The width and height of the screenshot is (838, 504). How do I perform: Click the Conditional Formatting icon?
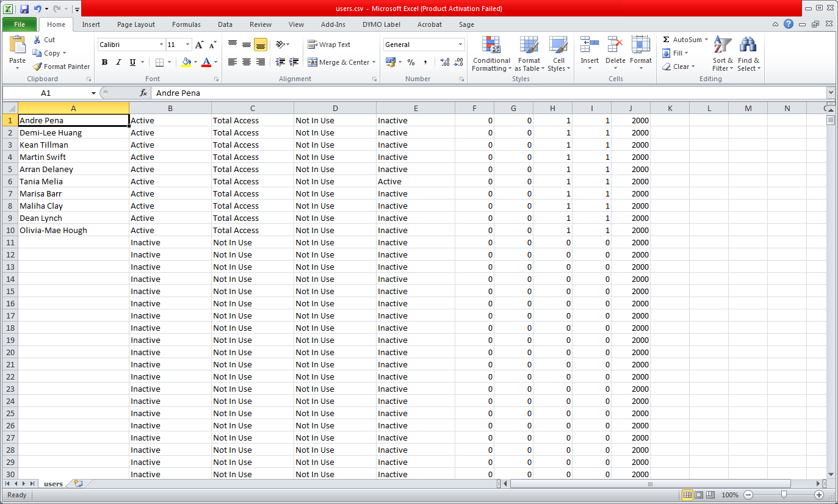coord(491,45)
